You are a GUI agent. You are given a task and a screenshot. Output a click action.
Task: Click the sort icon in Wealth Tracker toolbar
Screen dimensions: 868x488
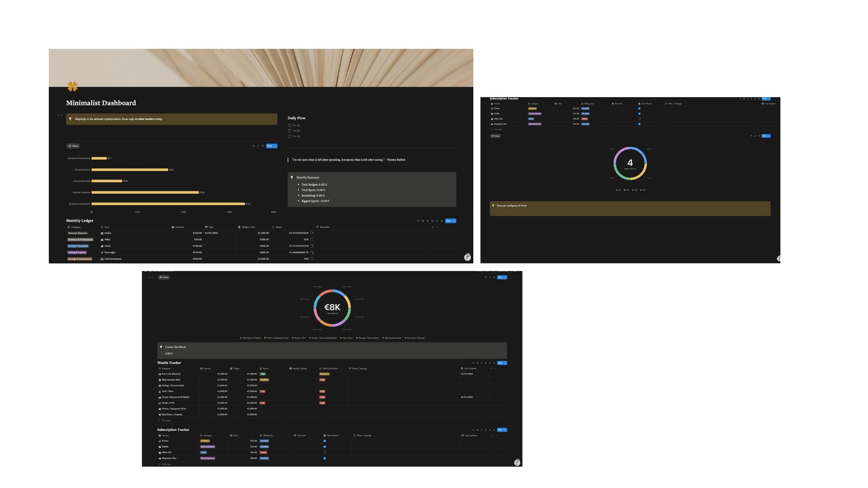[x=477, y=363]
